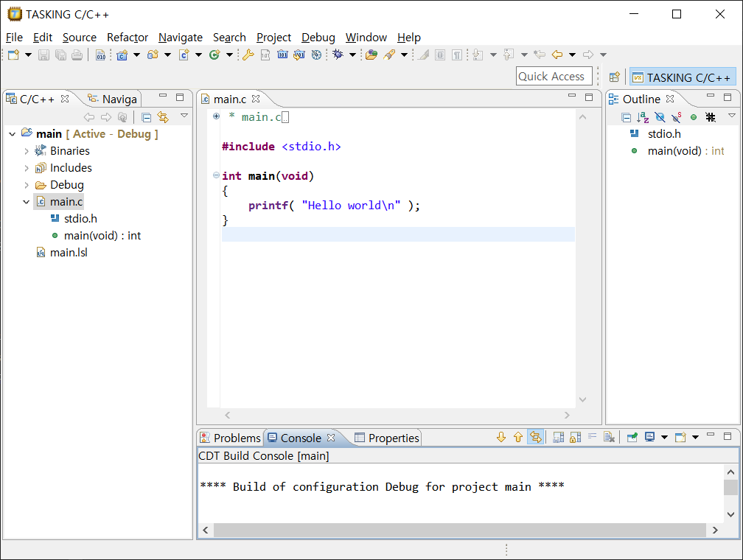Click the flashlight Search toolbar icon
The image size is (743, 560).
pos(389,55)
